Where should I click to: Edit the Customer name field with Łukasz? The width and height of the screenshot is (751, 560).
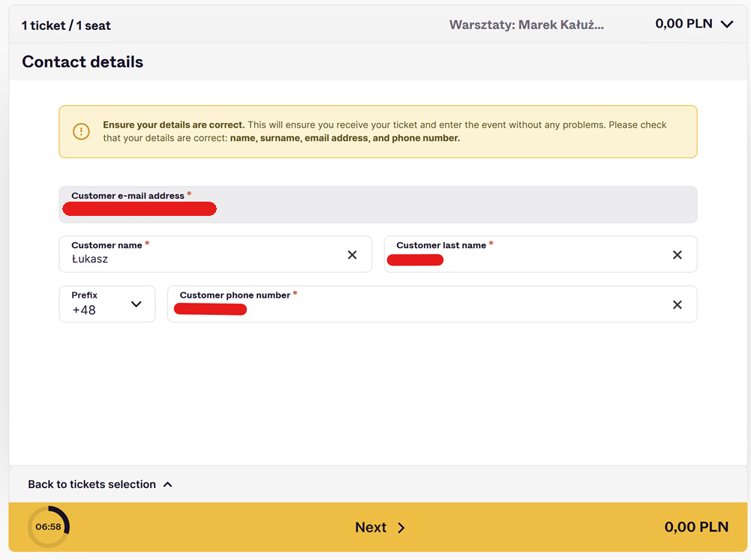[215, 254]
